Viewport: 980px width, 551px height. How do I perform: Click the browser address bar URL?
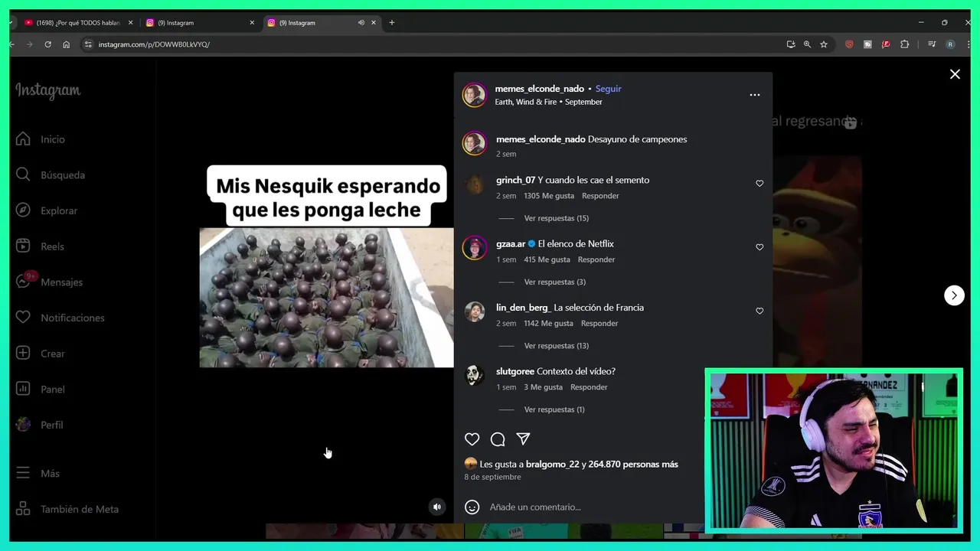coord(153,44)
